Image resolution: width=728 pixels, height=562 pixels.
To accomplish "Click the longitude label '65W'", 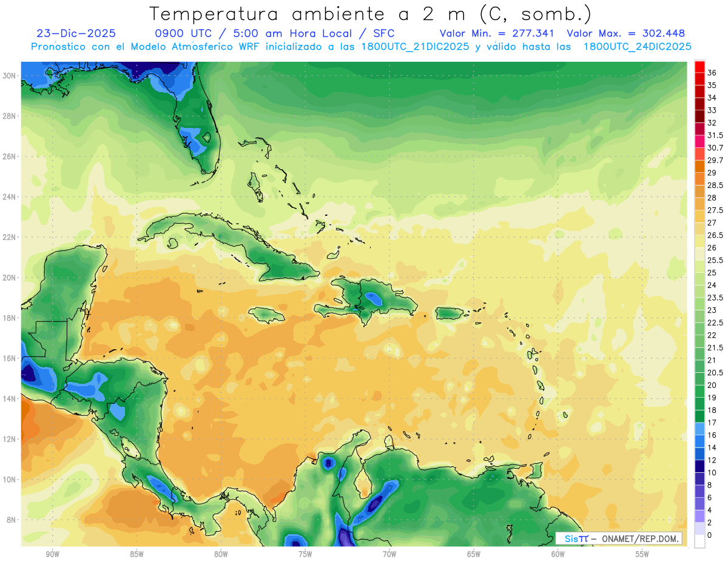I will tap(474, 554).
